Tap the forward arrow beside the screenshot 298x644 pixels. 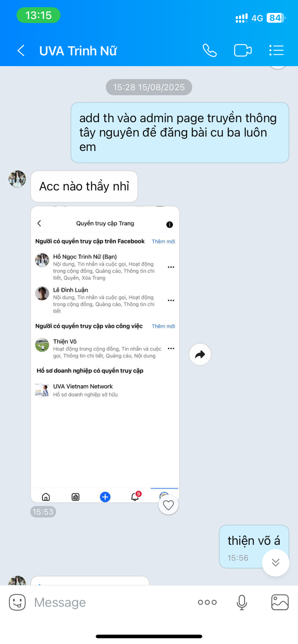200,355
